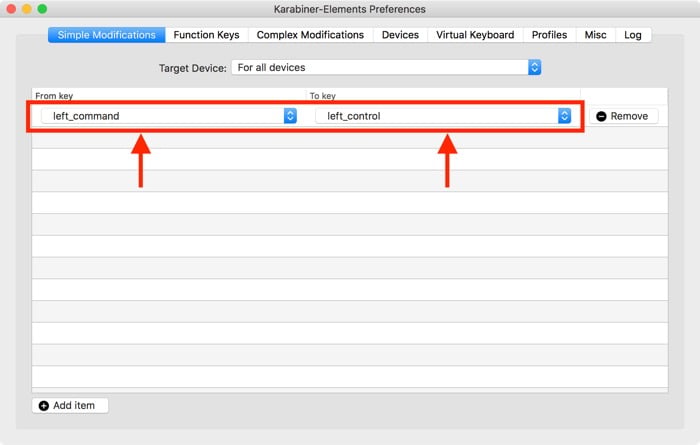Click the Target Device blue arrows

point(534,67)
